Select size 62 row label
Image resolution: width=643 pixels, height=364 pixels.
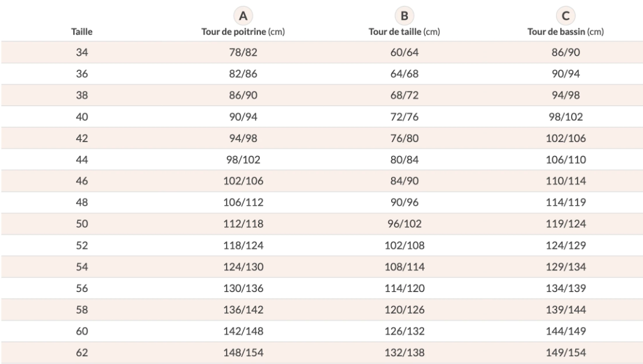pos(82,353)
